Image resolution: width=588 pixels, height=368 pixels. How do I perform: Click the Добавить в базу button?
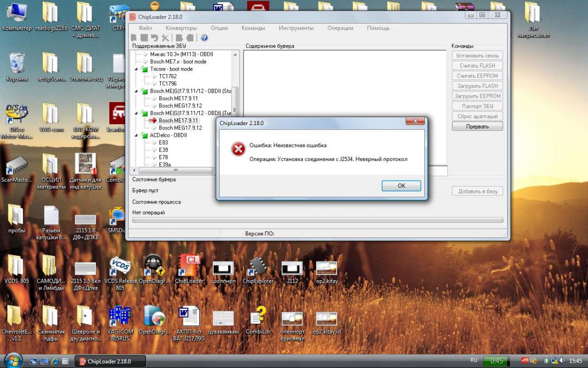click(x=477, y=191)
